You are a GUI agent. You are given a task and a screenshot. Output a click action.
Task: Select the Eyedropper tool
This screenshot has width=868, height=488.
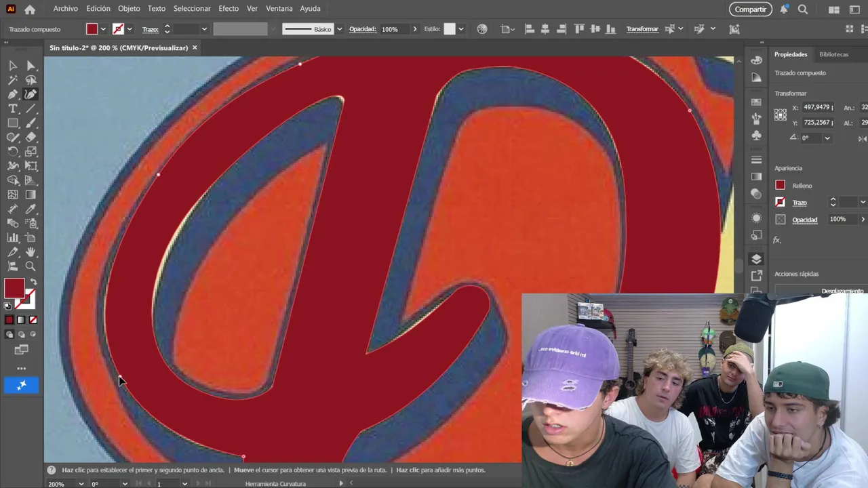click(31, 209)
